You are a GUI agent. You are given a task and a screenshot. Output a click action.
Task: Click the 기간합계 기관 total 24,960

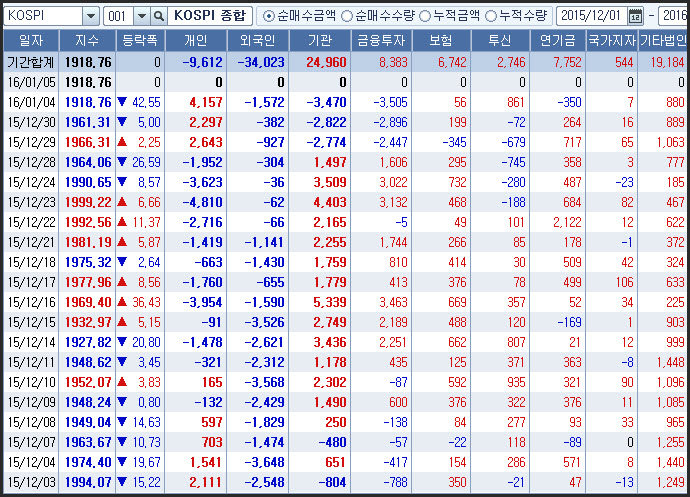[327, 63]
